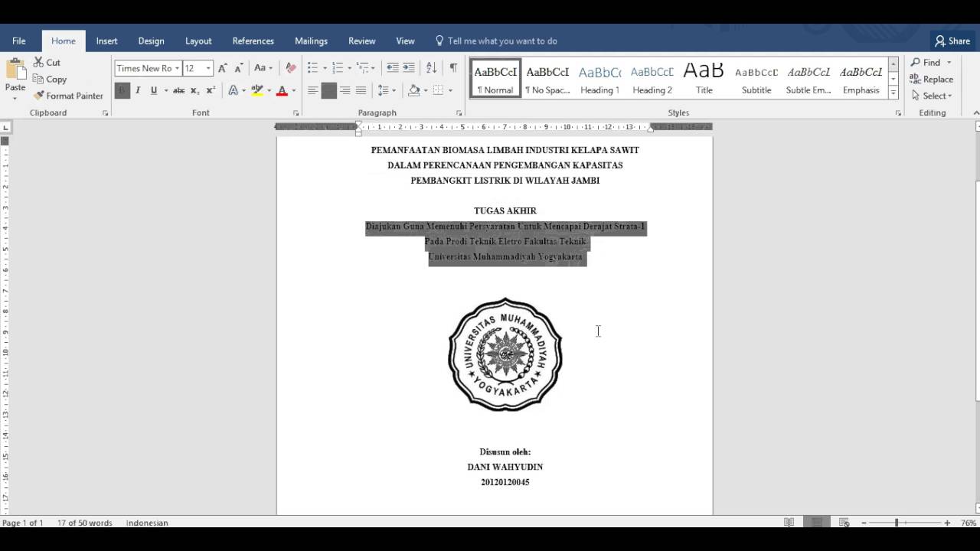Activate the Format Painter

(68, 96)
